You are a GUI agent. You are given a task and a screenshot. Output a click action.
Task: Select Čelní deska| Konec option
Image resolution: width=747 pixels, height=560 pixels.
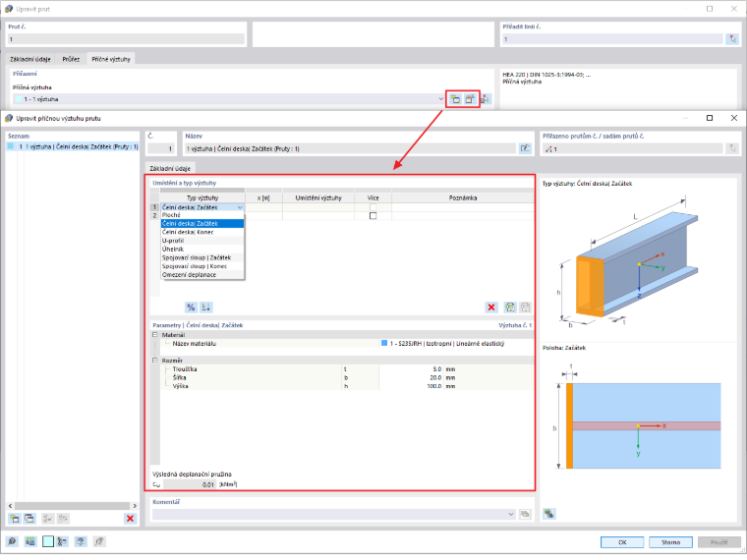[x=202, y=232]
